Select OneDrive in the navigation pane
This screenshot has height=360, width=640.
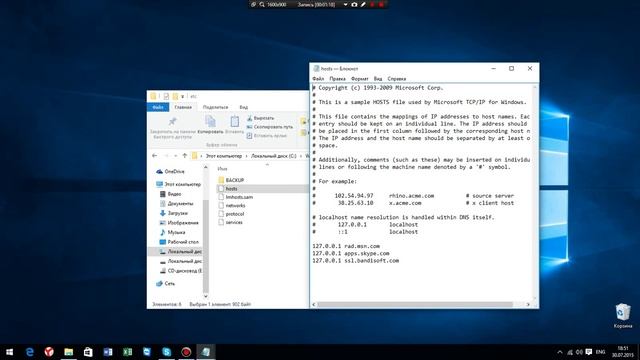(x=174, y=171)
